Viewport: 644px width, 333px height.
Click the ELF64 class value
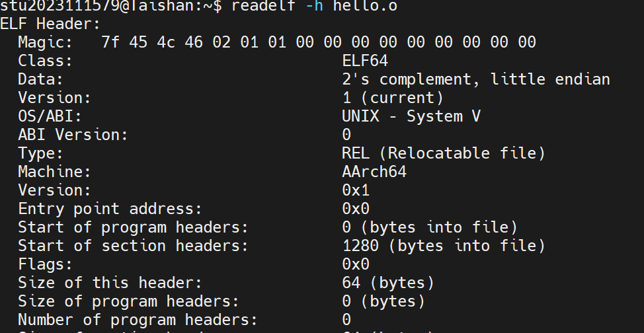click(365, 61)
